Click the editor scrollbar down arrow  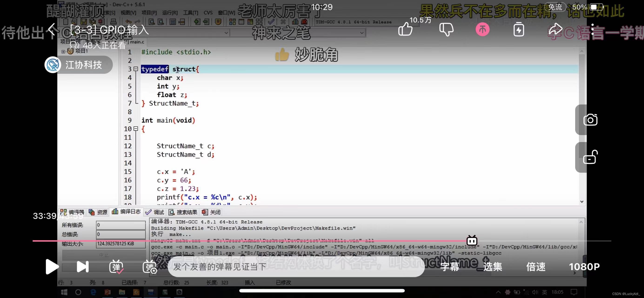(x=582, y=202)
